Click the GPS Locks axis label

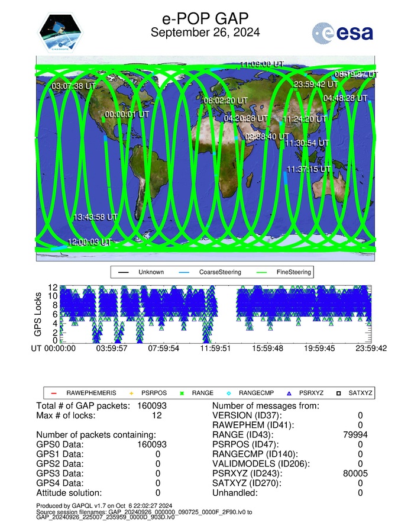37,314
